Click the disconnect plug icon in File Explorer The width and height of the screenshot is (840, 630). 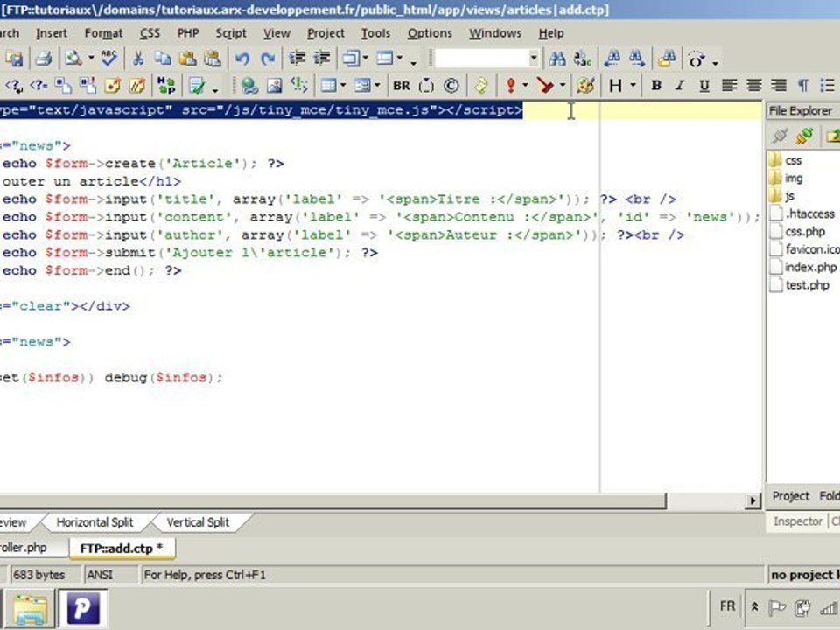click(x=780, y=136)
